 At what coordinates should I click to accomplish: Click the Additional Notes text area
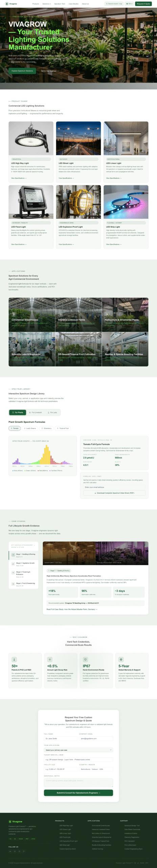coord(78,783)
